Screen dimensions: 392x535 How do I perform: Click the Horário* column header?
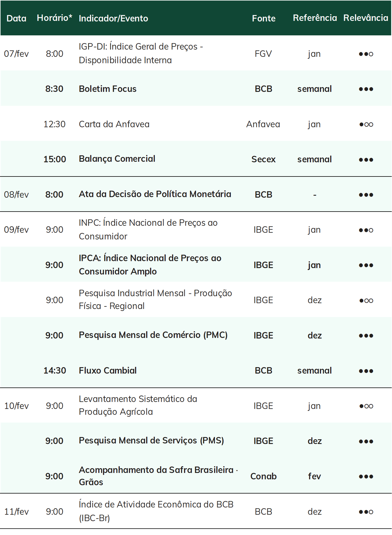coord(55,18)
